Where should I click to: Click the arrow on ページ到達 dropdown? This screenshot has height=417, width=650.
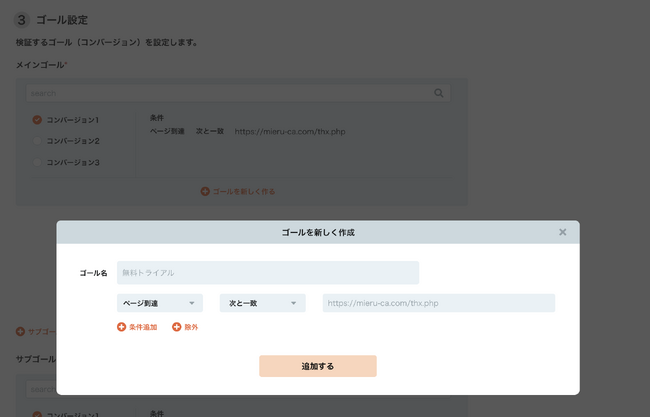192,303
